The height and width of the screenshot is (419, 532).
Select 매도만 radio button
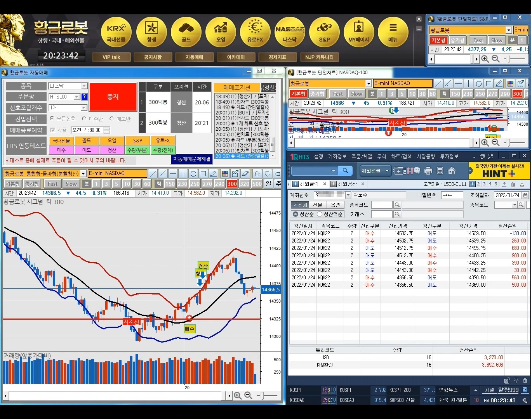[x=111, y=118]
